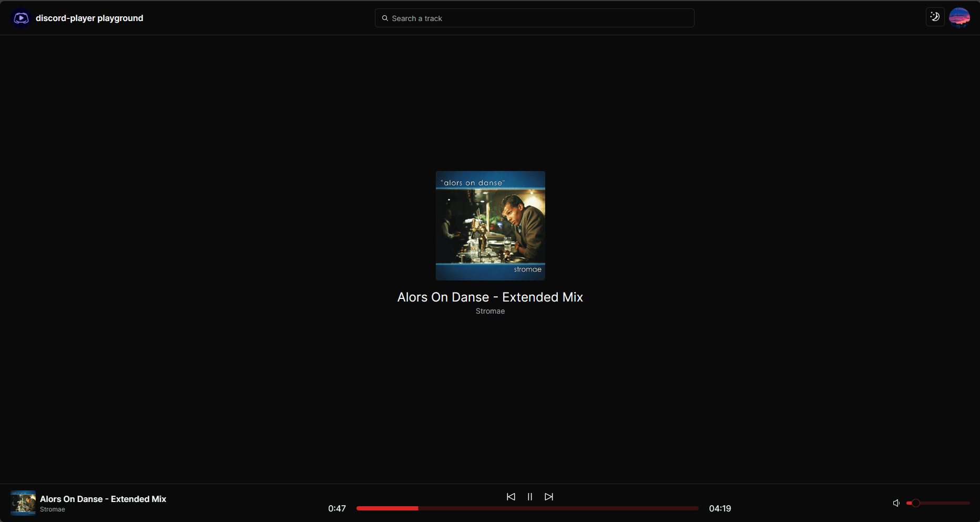The image size is (980, 522).
Task: Click the 04:19 total duration label
Action: tap(720, 508)
